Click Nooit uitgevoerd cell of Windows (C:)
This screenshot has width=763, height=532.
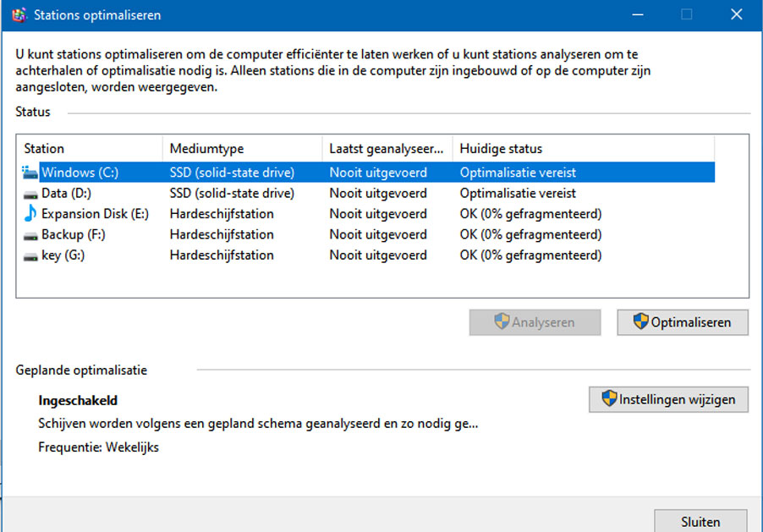[x=378, y=173]
